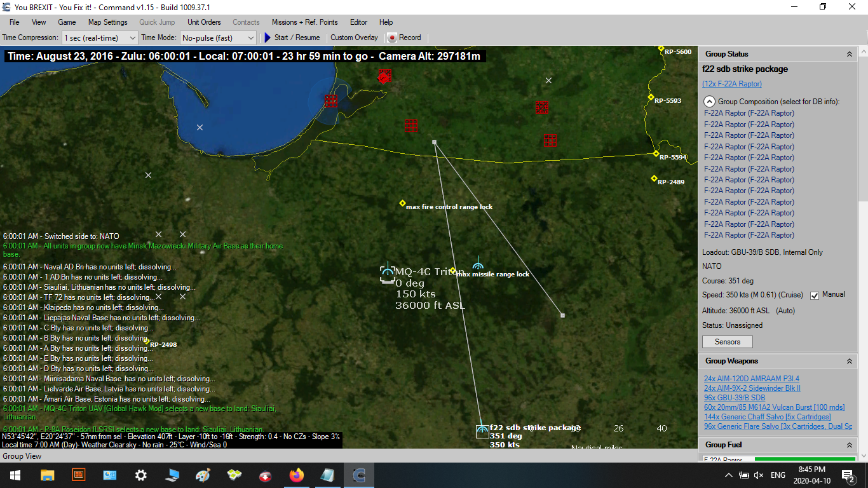Click the Command app icon in the title bar
868x488 pixels.
click(6, 7)
